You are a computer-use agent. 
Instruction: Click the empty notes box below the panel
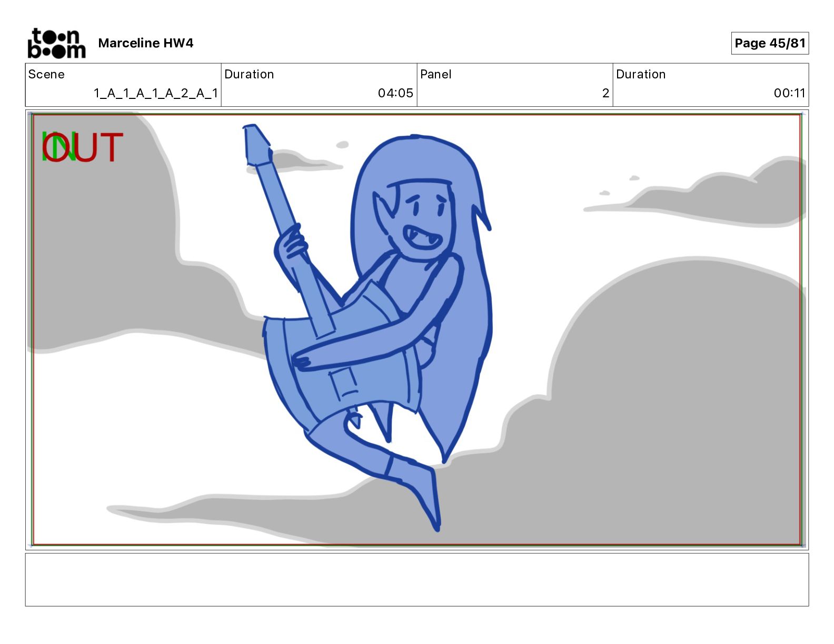(x=417, y=579)
